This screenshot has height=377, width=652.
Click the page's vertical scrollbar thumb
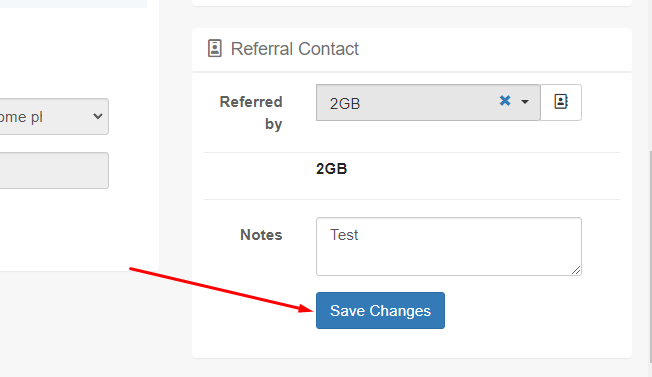coord(650,258)
